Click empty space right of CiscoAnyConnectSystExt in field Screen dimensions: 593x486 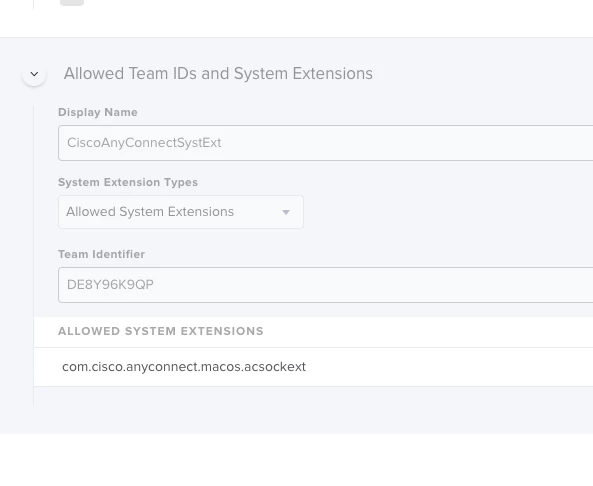tap(405, 143)
